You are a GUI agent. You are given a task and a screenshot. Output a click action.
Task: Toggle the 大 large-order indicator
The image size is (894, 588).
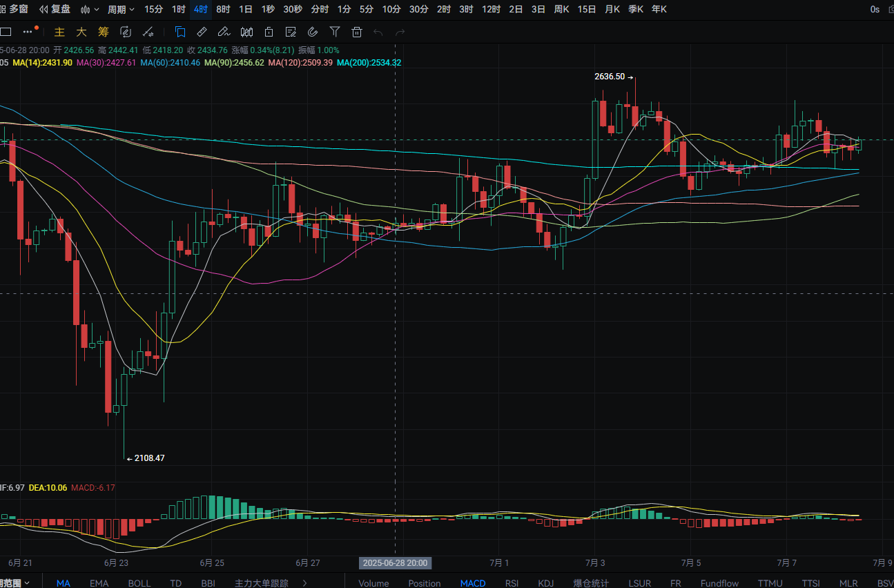pyautogui.click(x=81, y=32)
